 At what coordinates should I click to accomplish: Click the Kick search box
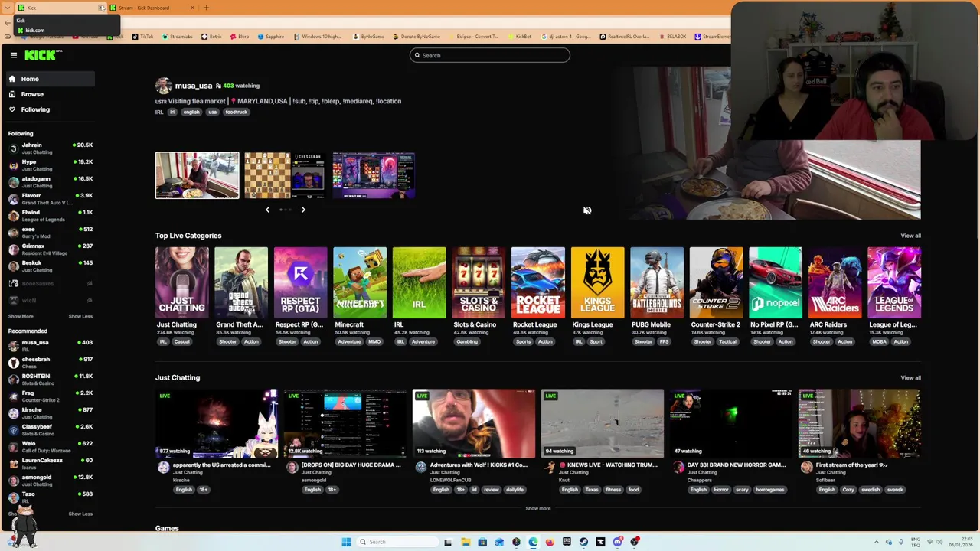(x=490, y=55)
